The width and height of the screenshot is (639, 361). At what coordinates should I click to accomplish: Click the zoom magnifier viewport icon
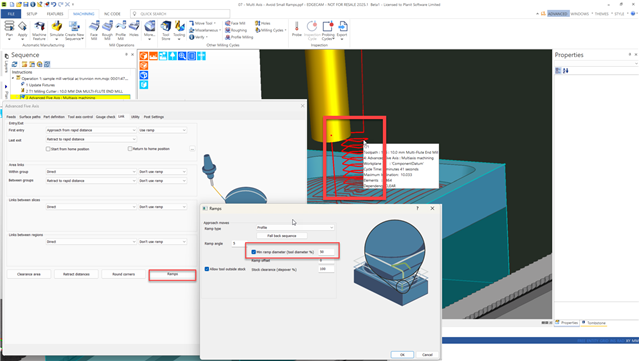(x=182, y=56)
